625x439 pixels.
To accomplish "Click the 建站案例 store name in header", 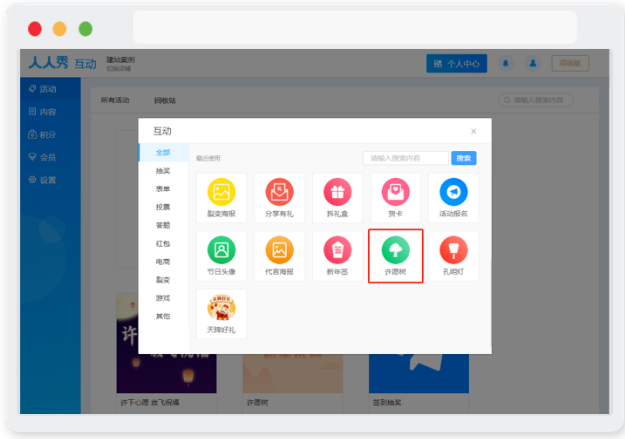I will point(120,59).
